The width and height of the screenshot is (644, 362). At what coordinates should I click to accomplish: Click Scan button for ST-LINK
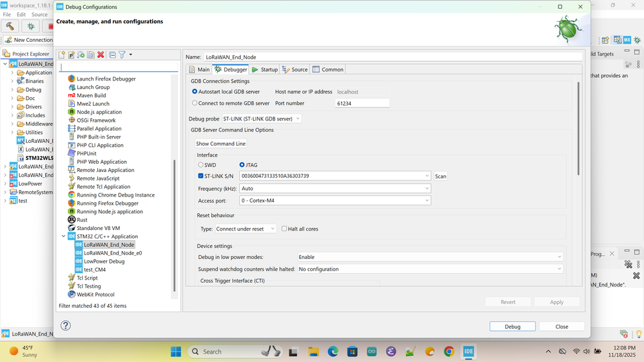(x=440, y=176)
